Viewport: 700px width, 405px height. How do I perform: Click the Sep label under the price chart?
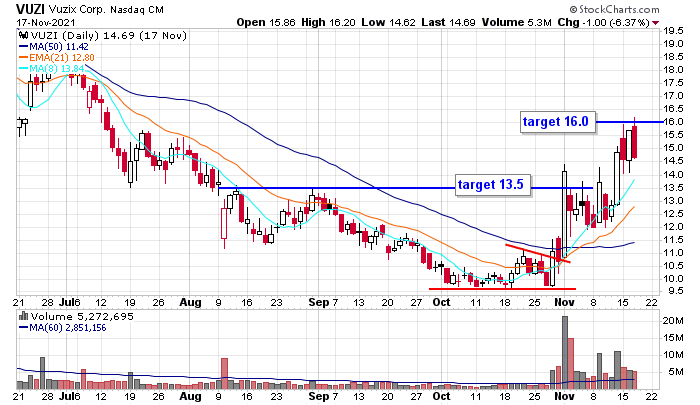click(x=319, y=303)
